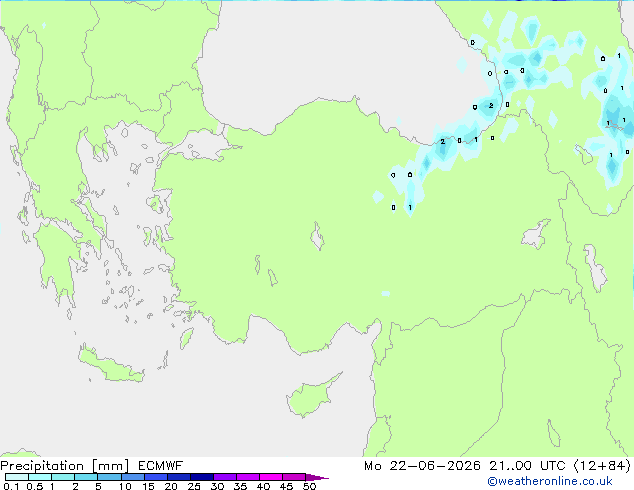Click the legend value '0.1'
The width and height of the screenshot is (634, 490).
click(11, 486)
